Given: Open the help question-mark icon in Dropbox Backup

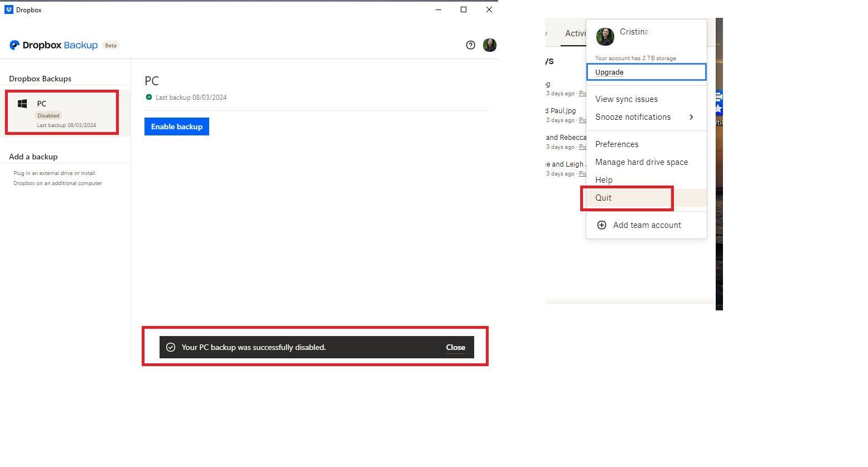Looking at the screenshot, I should pyautogui.click(x=470, y=45).
